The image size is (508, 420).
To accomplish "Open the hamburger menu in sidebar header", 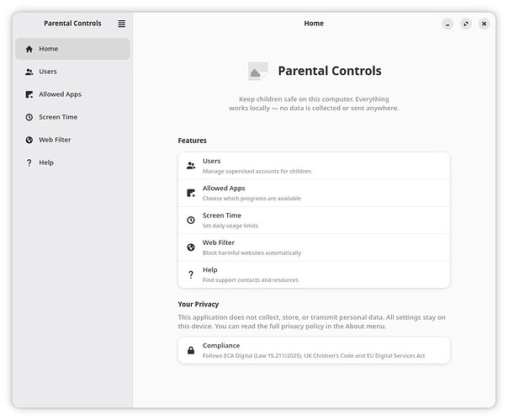I will coord(121,24).
